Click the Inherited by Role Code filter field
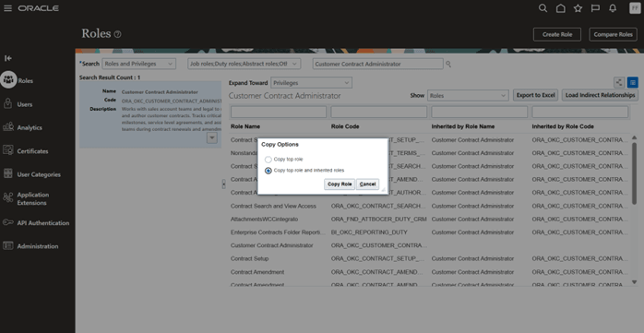This screenshot has height=333, width=644. (x=580, y=112)
